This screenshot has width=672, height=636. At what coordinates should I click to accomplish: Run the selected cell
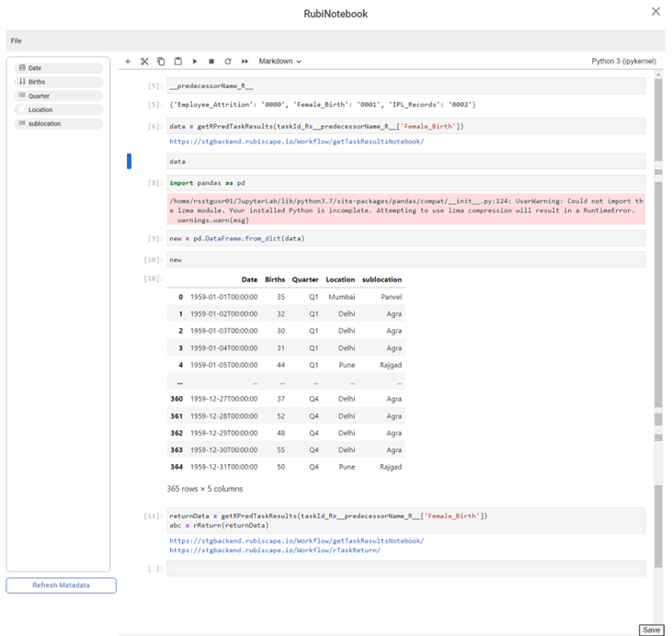tap(195, 62)
